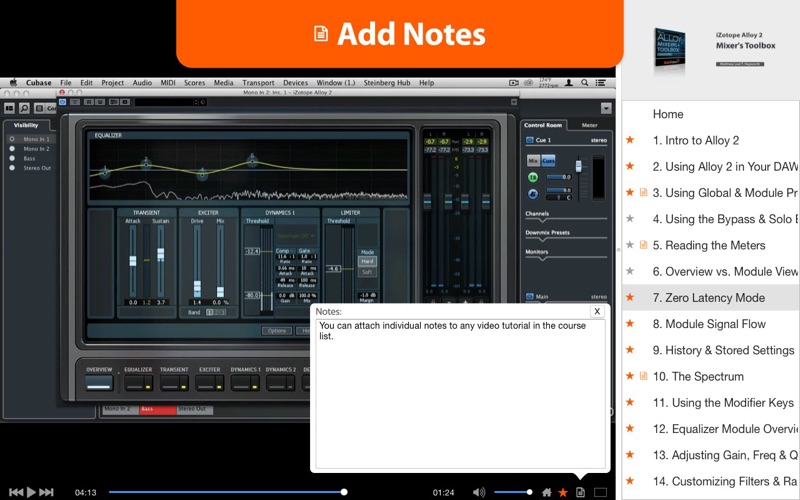800x500 pixels.
Task: Switch to the Meter tab
Action: 589,125
